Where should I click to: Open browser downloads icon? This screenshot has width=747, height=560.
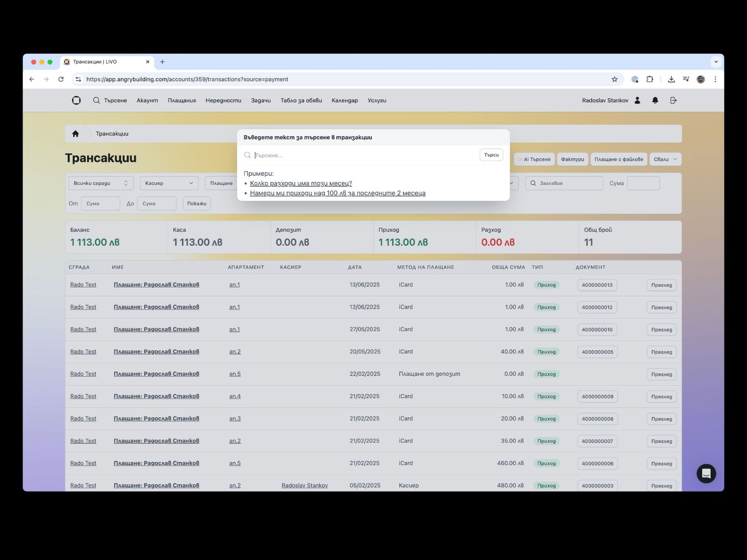point(671,79)
